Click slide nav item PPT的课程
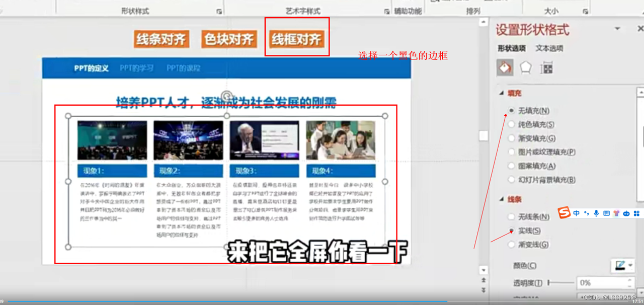Viewport: 644px width, 305px height. pos(184,68)
